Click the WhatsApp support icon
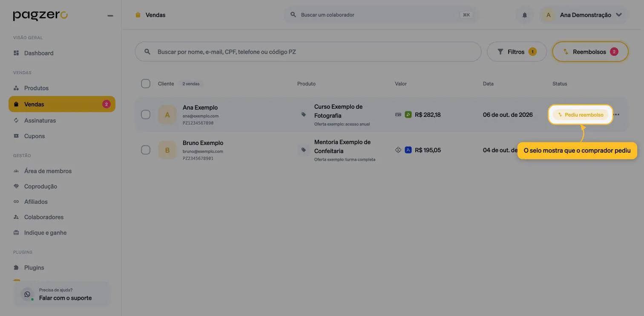 tap(28, 294)
